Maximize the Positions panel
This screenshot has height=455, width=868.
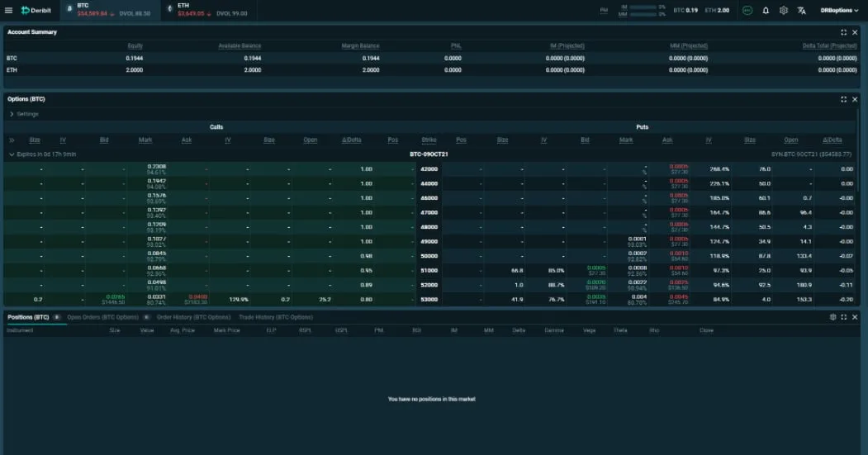pos(844,317)
